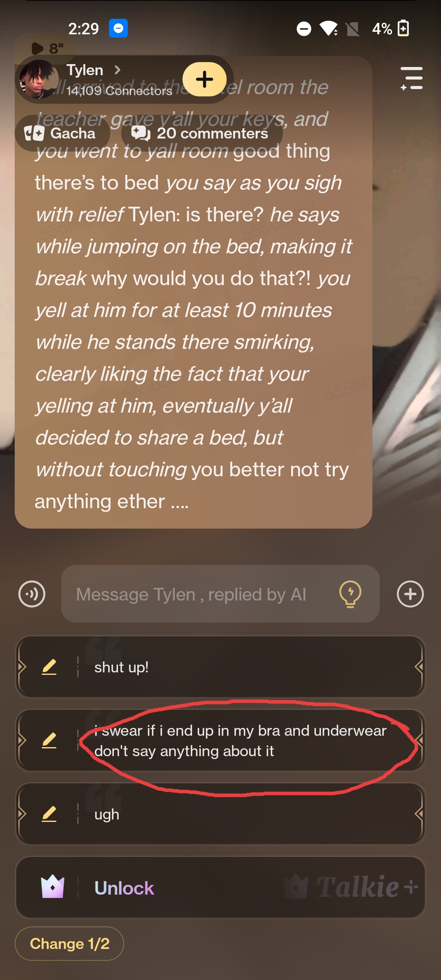Click pencil icon on the bra and underwear reply
441x980 pixels.
pyautogui.click(x=49, y=741)
